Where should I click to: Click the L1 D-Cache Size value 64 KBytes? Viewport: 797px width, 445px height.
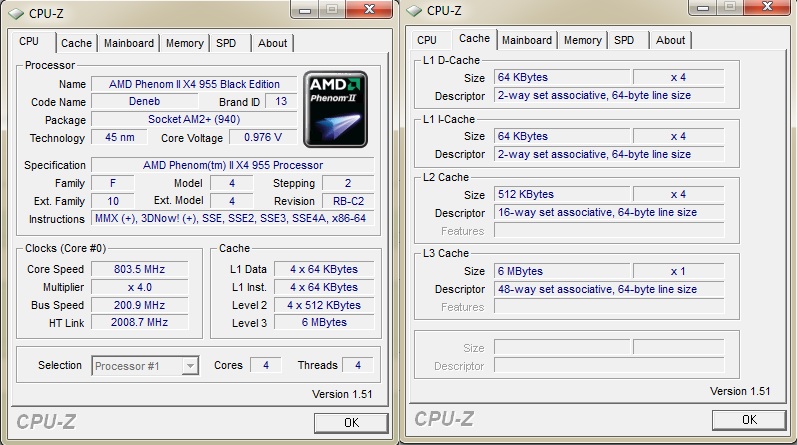[562, 77]
